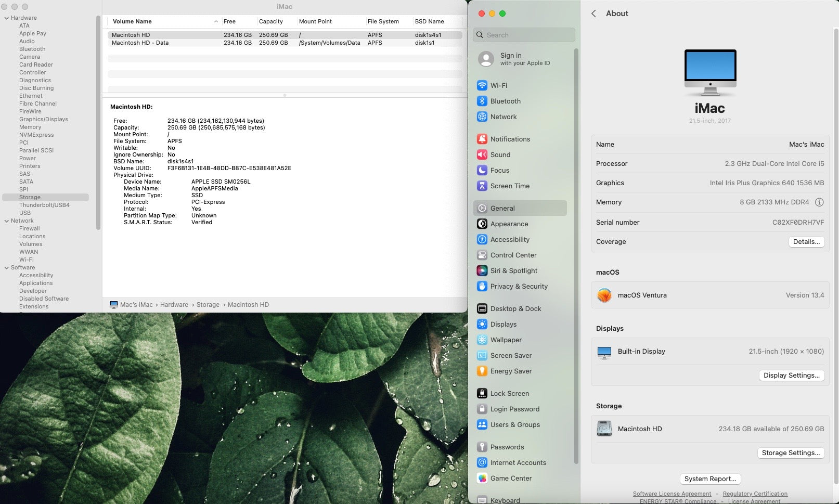The height and width of the screenshot is (504, 839).
Task: Open Storage Settings… button
Action: [790, 453]
